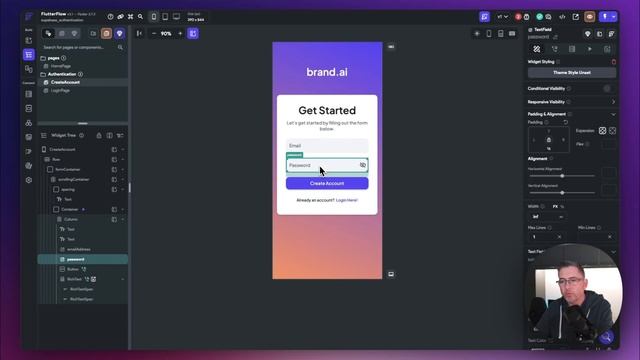Collapse the Padding & Alignment section
The image size is (640, 360).
click(x=613, y=114)
